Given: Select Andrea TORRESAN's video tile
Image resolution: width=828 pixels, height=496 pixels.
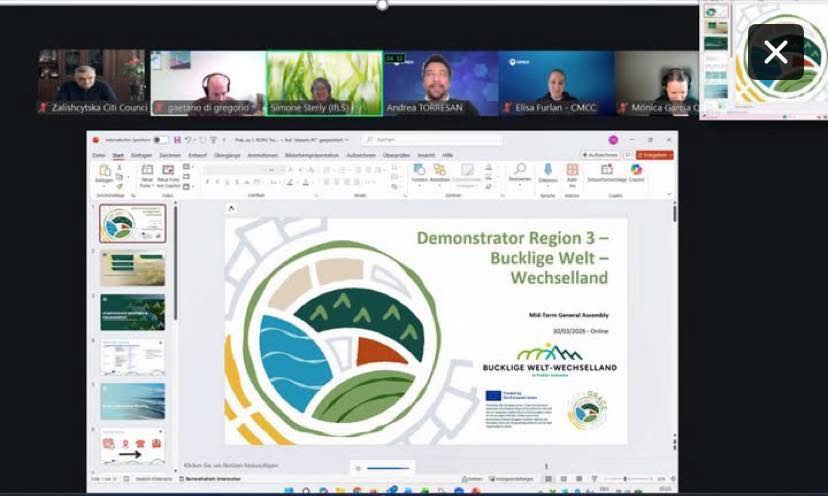Looking at the screenshot, I should (440, 83).
